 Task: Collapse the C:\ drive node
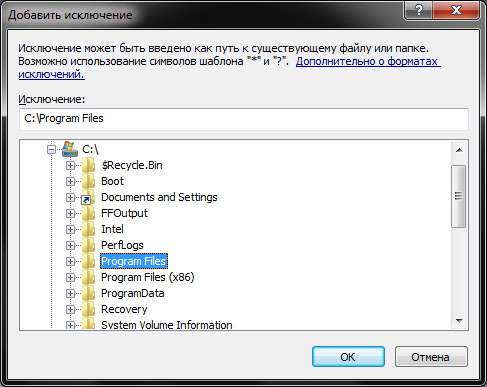pos(51,149)
